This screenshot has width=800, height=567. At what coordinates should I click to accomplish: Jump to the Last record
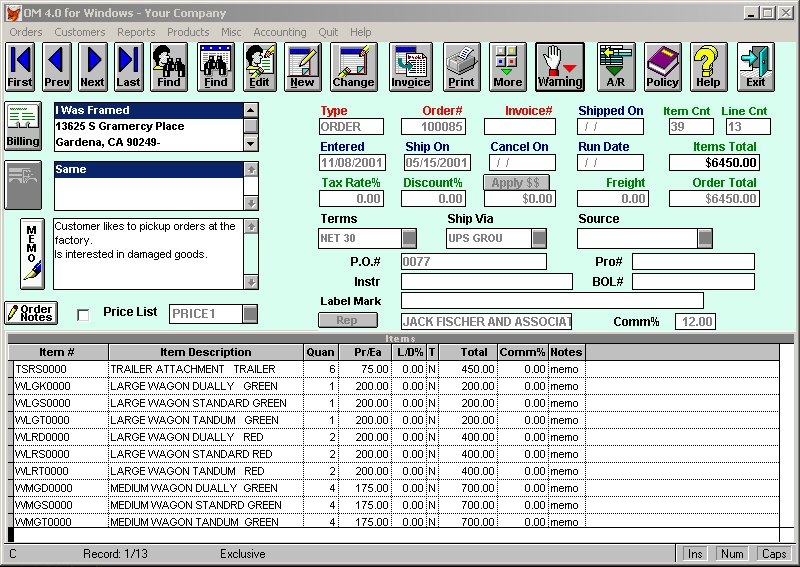(129, 67)
